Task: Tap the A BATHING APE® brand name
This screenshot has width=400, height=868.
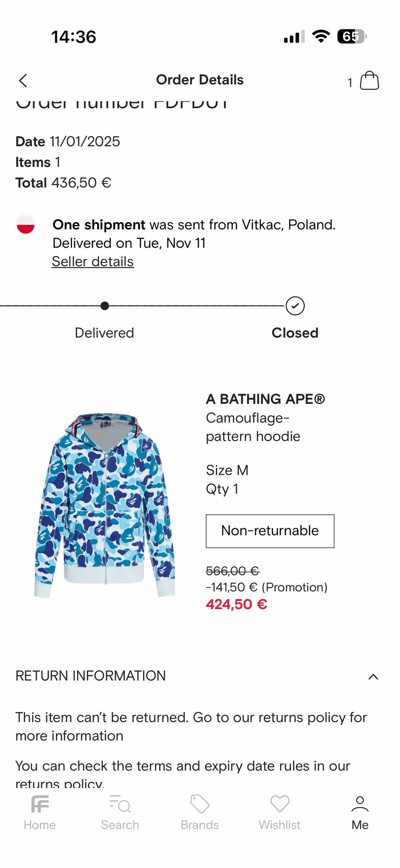Action: (265, 399)
